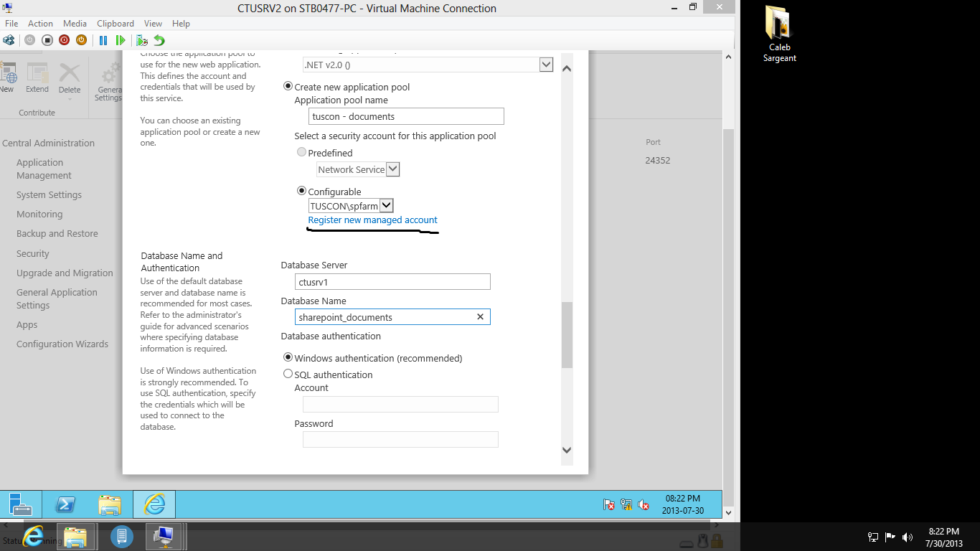The height and width of the screenshot is (551, 980).
Task: Click the guest network tray icon
Action: tap(626, 504)
